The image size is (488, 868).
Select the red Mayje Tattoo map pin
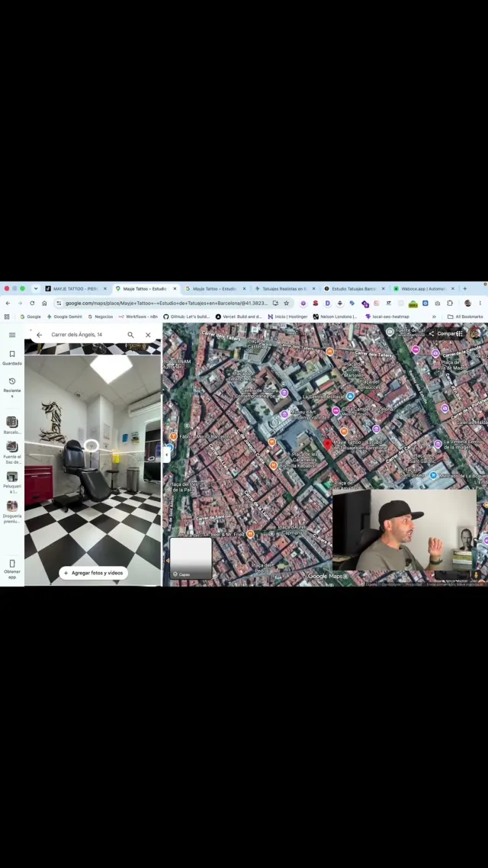tap(328, 444)
